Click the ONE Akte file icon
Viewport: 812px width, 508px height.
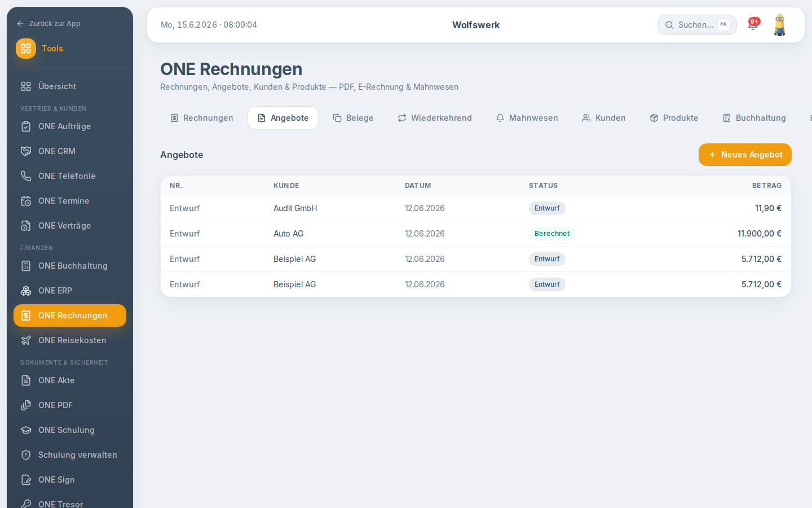pos(26,380)
